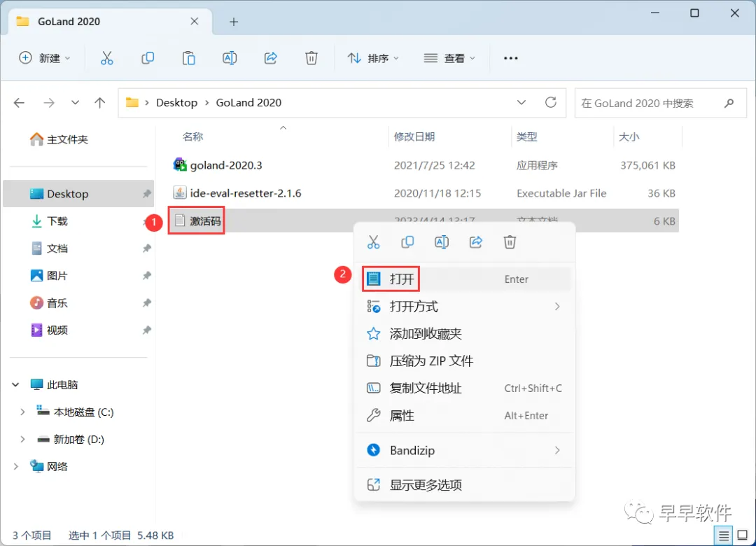The width and height of the screenshot is (756, 546).
Task: Select the file name ide-eval-resetter-2.1.6
Action: click(x=246, y=193)
